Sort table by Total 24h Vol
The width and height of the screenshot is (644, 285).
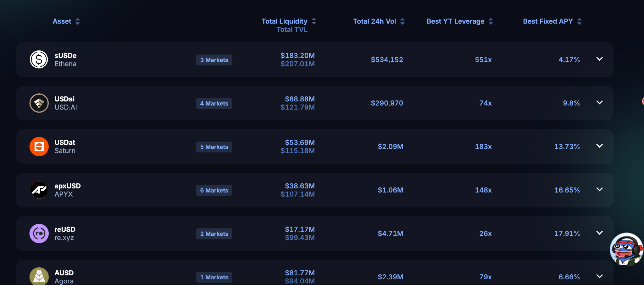402,21
